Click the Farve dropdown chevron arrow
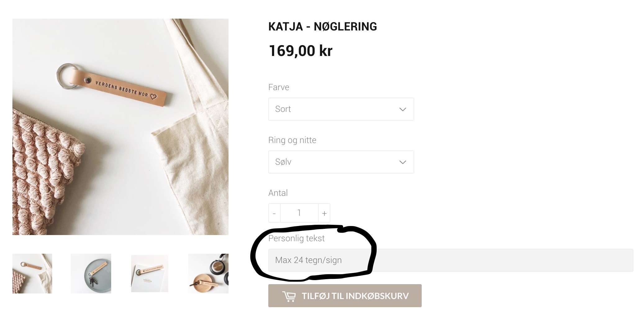The height and width of the screenshot is (314, 644). 402,109
